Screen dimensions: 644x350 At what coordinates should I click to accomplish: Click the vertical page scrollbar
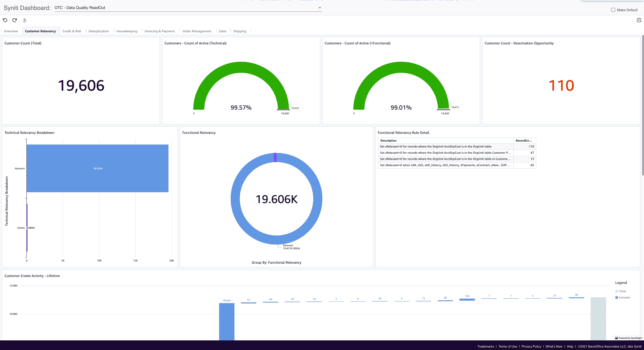pyautogui.click(x=643, y=106)
